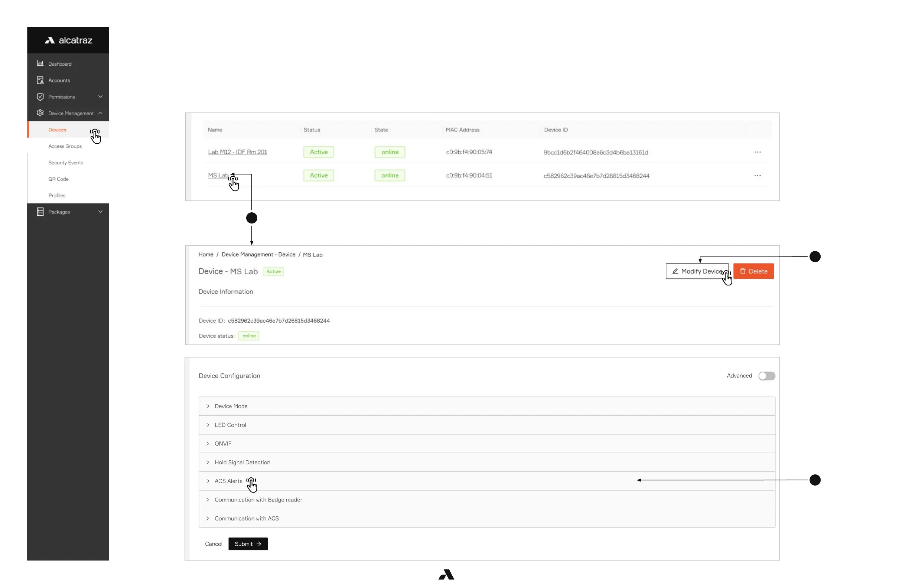Image resolution: width=909 pixels, height=588 pixels.
Task: Click the alcatraz logo in sidebar header
Action: pyautogui.click(x=68, y=40)
